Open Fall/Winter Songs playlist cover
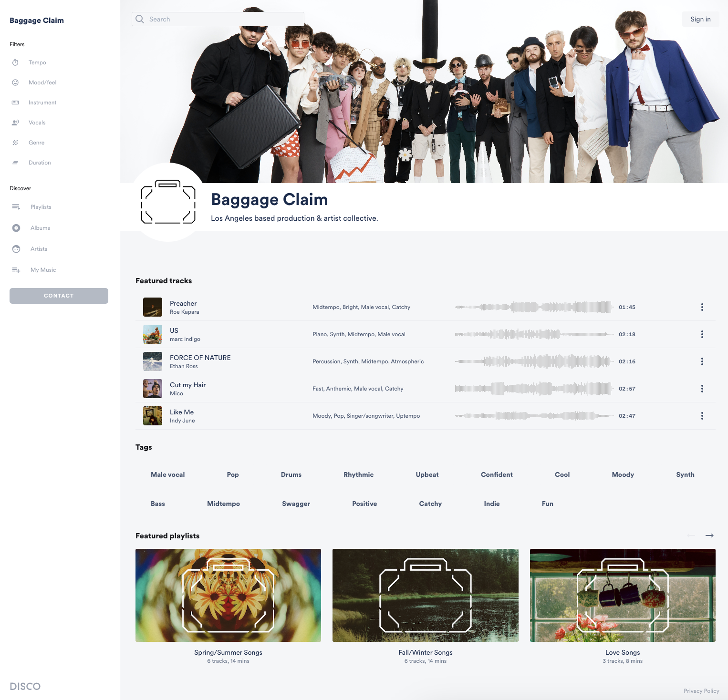Screen dimensions: 728x700 coord(426,595)
